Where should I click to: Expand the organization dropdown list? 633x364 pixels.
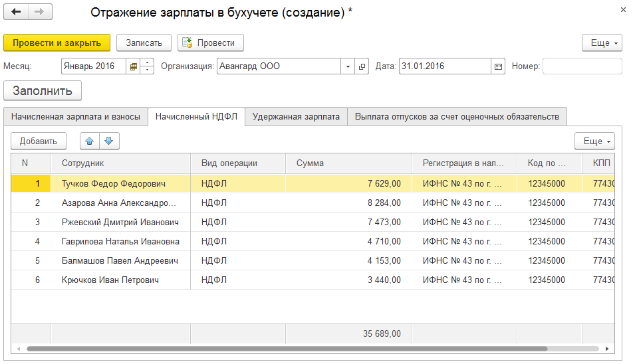coord(348,66)
